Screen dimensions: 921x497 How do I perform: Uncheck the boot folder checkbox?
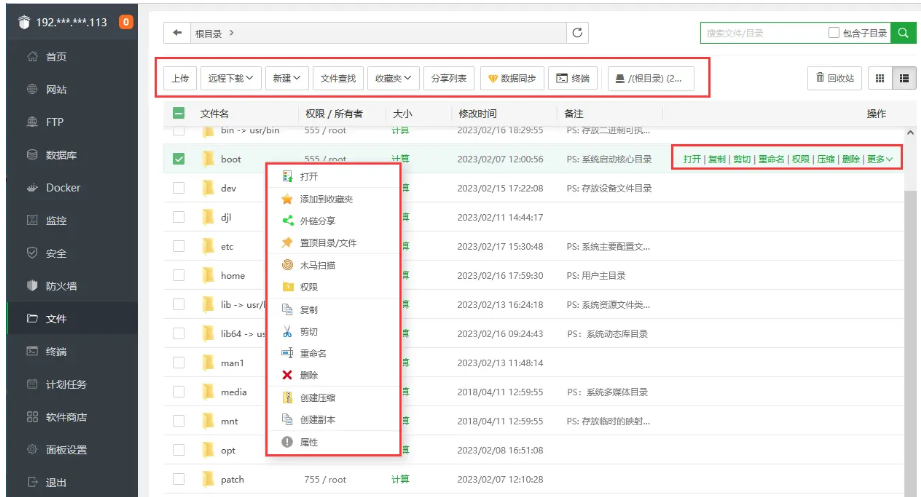(179, 159)
